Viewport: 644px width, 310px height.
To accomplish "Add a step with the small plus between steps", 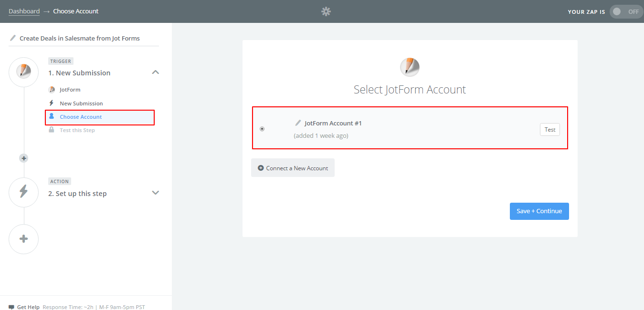I will point(24,158).
